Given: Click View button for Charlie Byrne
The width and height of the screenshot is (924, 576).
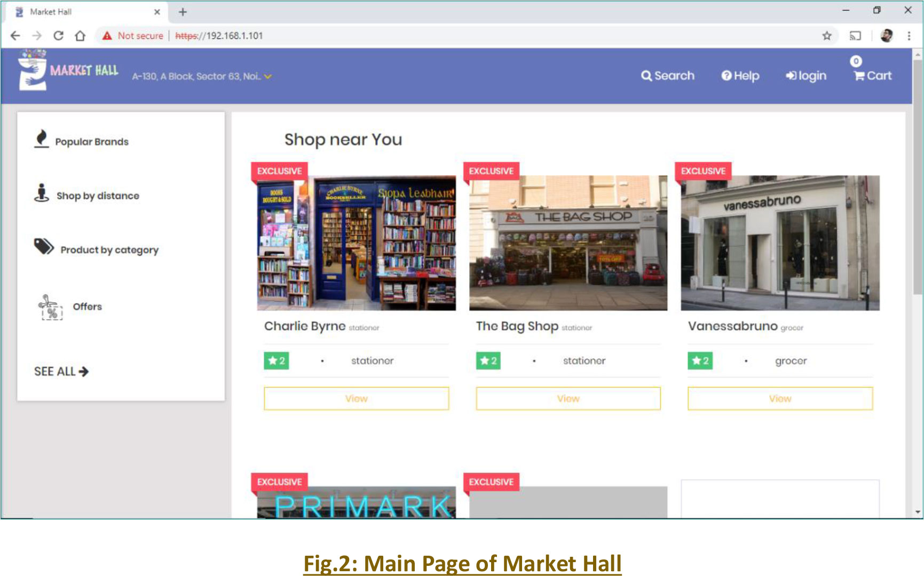Looking at the screenshot, I should coord(356,398).
